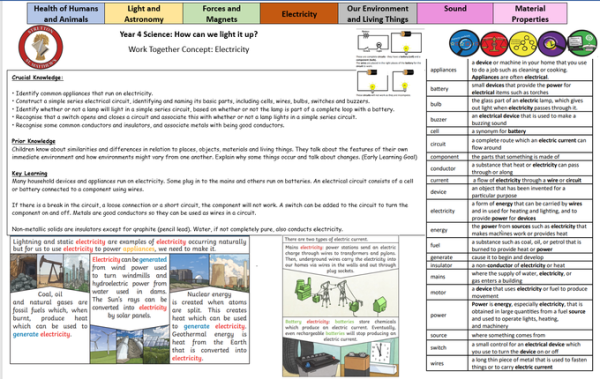The height and width of the screenshot is (379, 600).
Task: Click the oil pumpjack photo
Action: click(x=50, y=272)
